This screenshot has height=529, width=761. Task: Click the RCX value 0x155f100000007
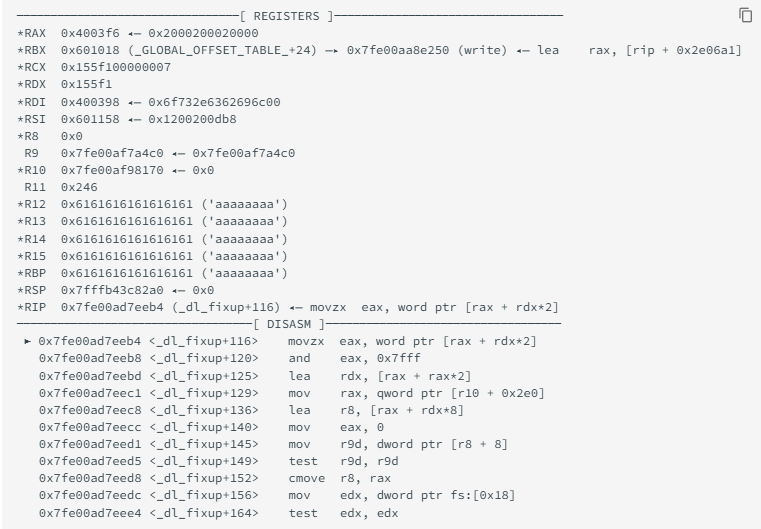[x=116, y=67]
